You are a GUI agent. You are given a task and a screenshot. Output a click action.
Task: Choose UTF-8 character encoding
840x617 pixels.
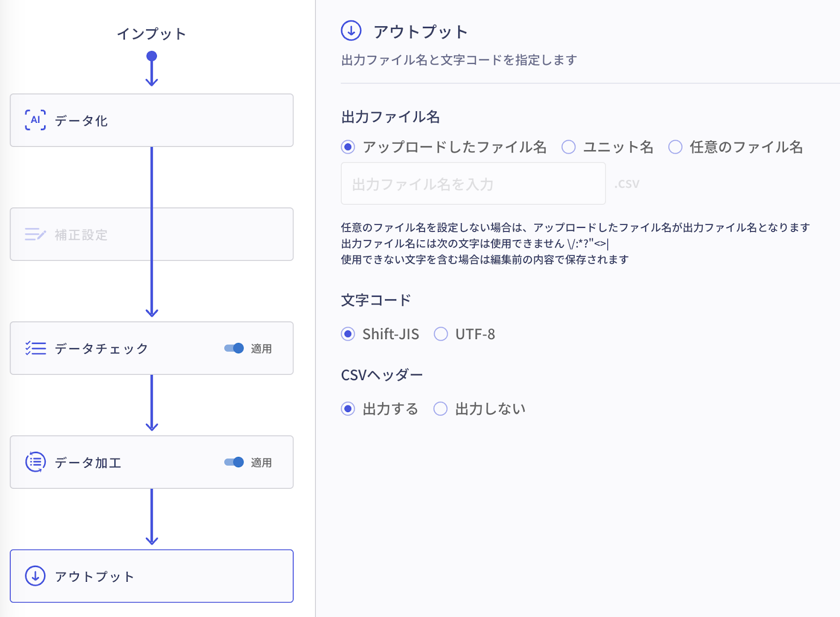tap(440, 334)
